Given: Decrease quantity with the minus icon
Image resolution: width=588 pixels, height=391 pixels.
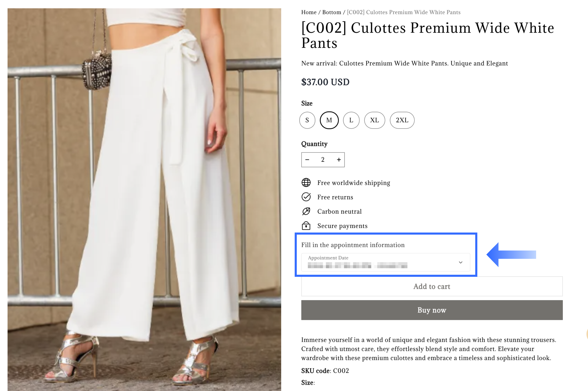Looking at the screenshot, I should click(x=307, y=160).
